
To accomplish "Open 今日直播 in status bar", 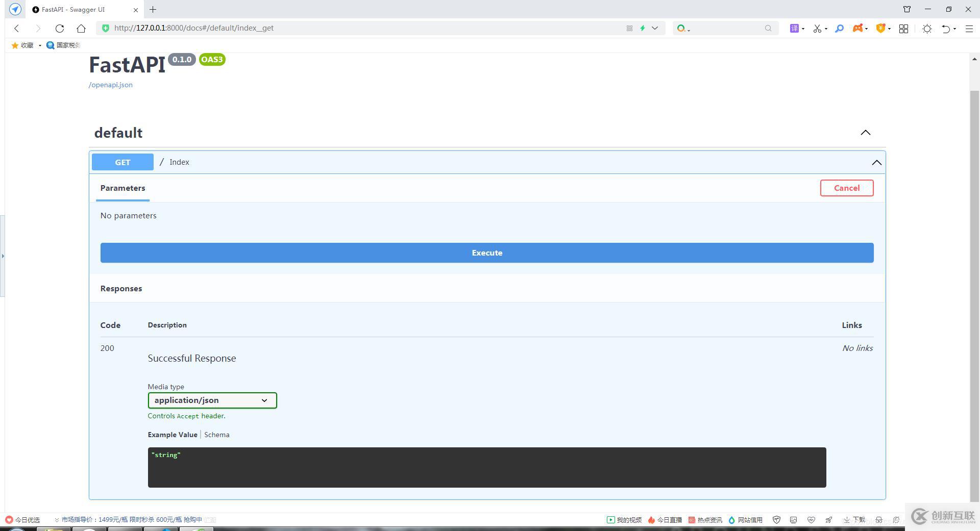I will [x=665, y=520].
